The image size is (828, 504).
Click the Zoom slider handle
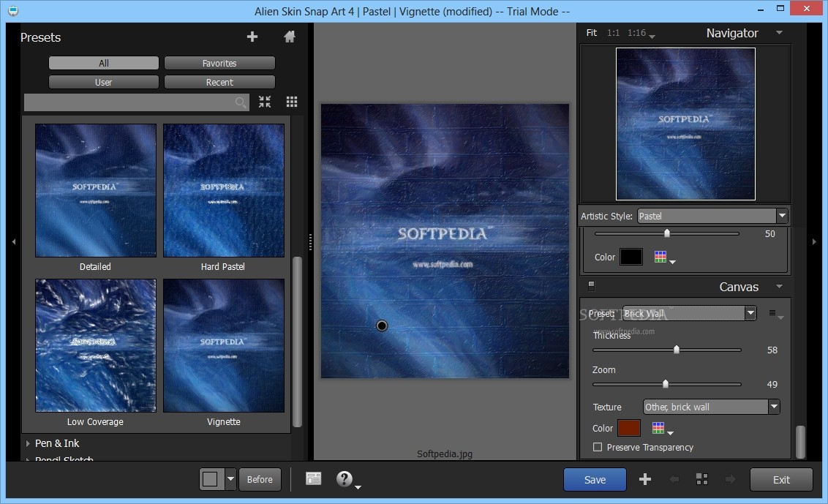pos(666,383)
